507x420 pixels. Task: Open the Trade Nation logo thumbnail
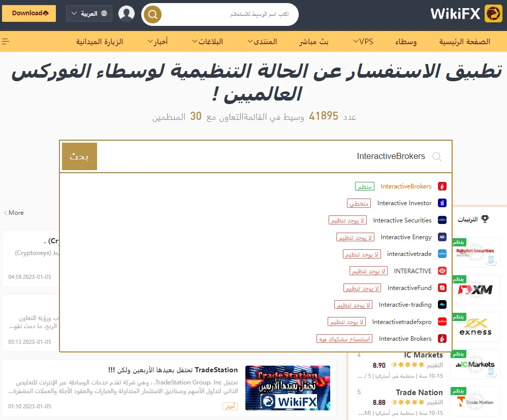coord(475,402)
